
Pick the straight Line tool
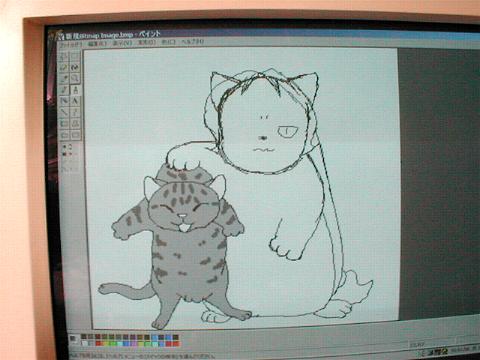tap(64, 112)
